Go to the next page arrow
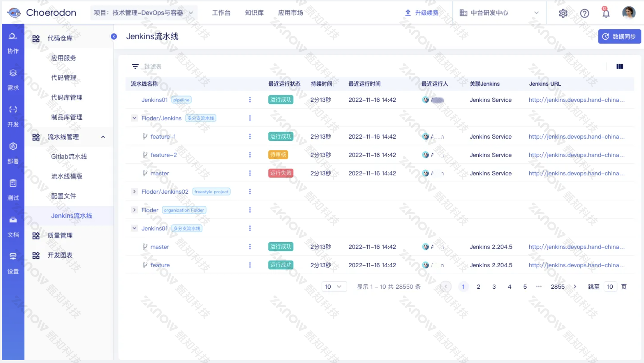Viewport: 644px width, 363px height. click(575, 287)
